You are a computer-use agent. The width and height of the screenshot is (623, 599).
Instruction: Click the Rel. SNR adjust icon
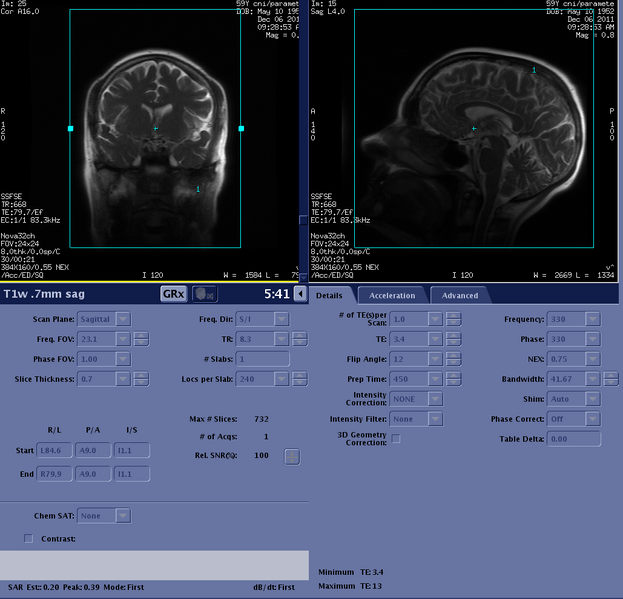pos(292,457)
